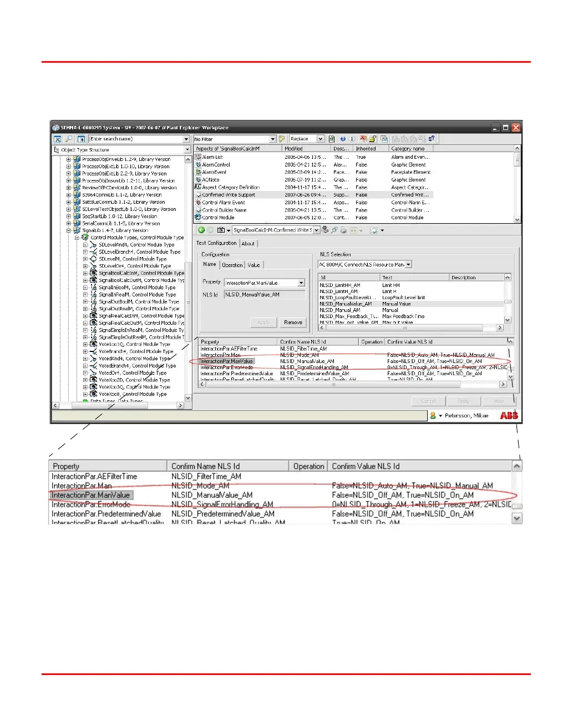Select the Operation configuration tab

(x=232, y=265)
